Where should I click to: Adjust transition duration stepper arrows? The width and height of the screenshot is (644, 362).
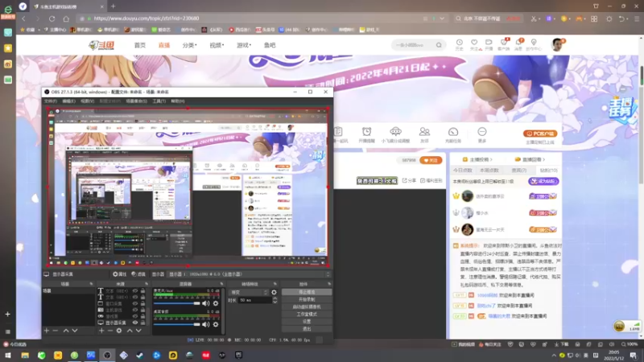coord(275,300)
